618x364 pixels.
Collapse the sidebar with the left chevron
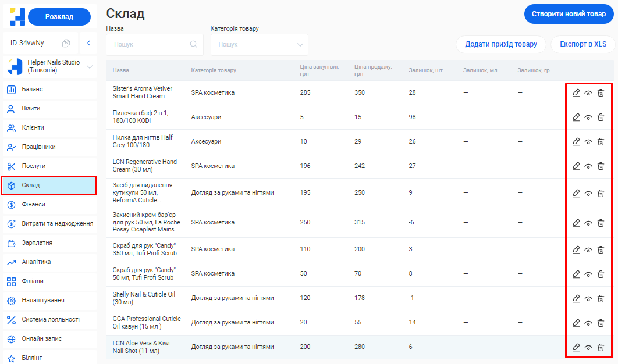click(x=88, y=43)
